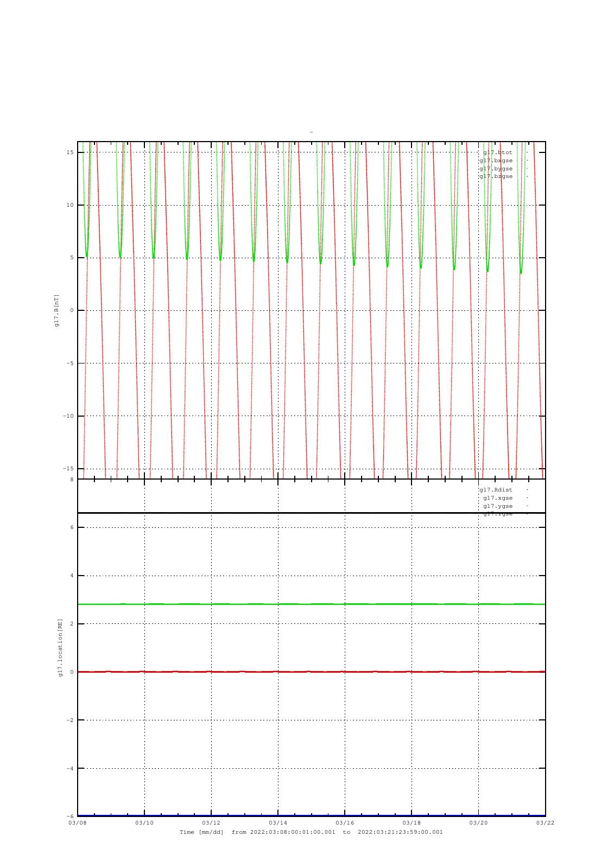Select the 10 tick on g17.B axis

pos(70,205)
